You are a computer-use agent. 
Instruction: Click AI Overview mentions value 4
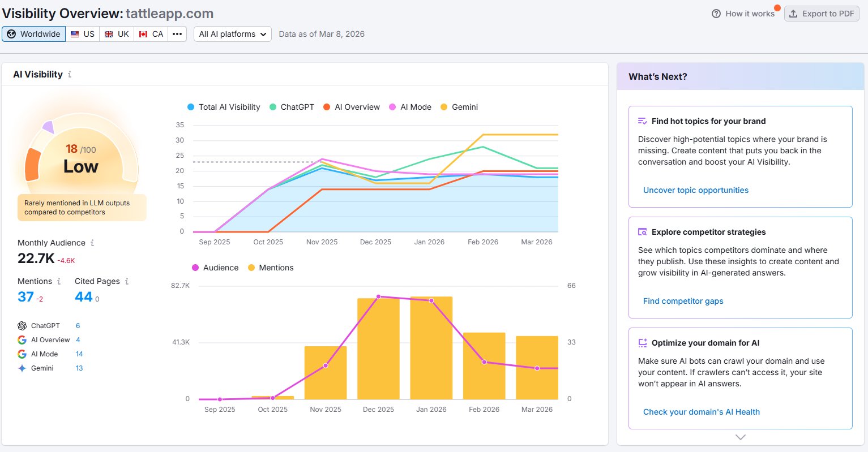coord(78,340)
